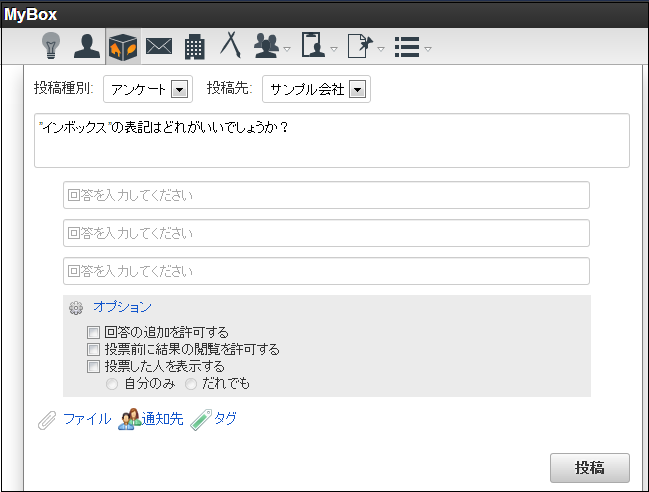Open the single user profile icon
This screenshot has width=649, height=492.
pyautogui.click(x=87, y=46)
